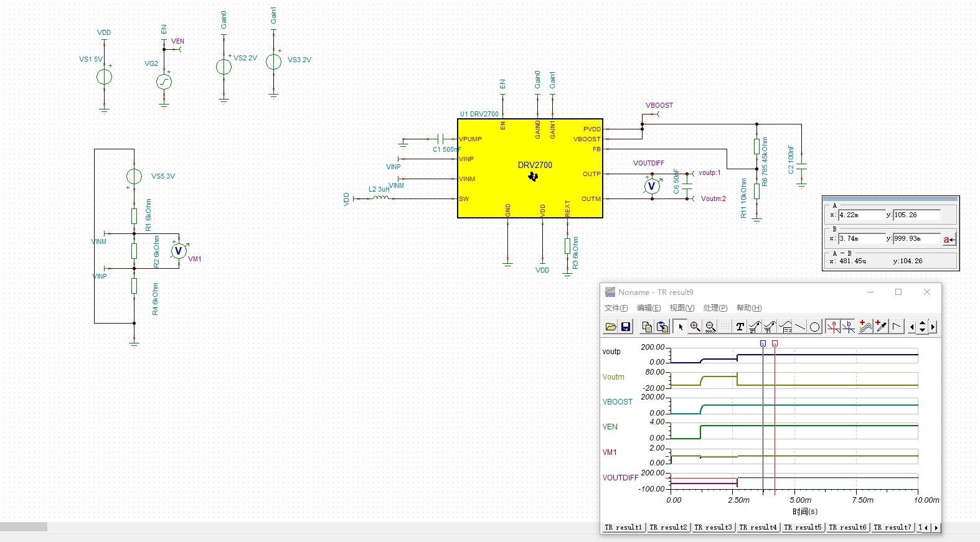Select the VG2 generator source
Screen dimensions: 980x542
click(164, 81)
